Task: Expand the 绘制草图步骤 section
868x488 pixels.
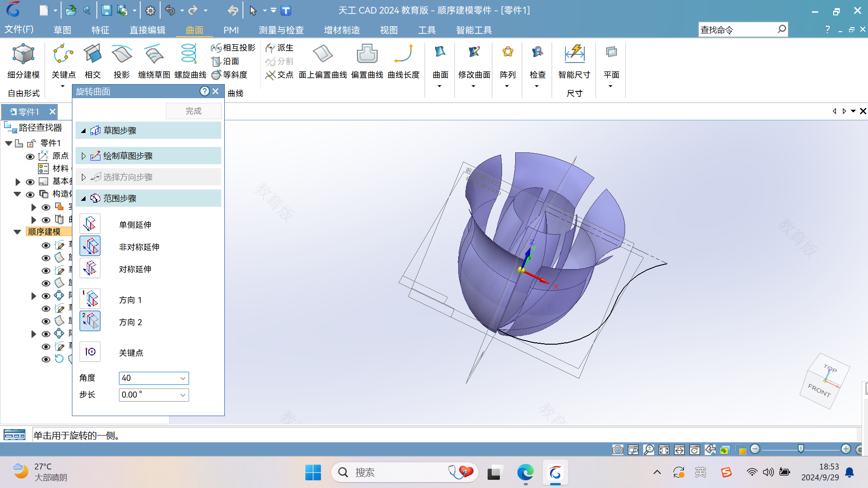Action: (x=83, y=156)
